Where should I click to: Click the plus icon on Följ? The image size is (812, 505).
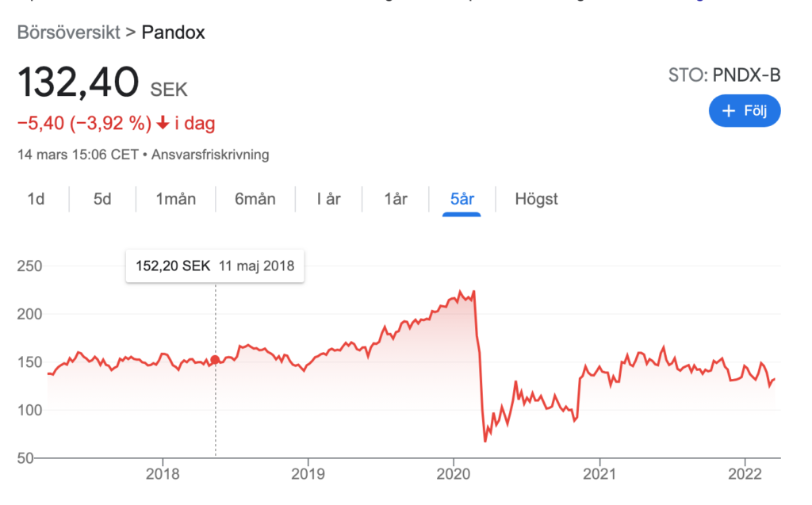click(x=729, y=110)
